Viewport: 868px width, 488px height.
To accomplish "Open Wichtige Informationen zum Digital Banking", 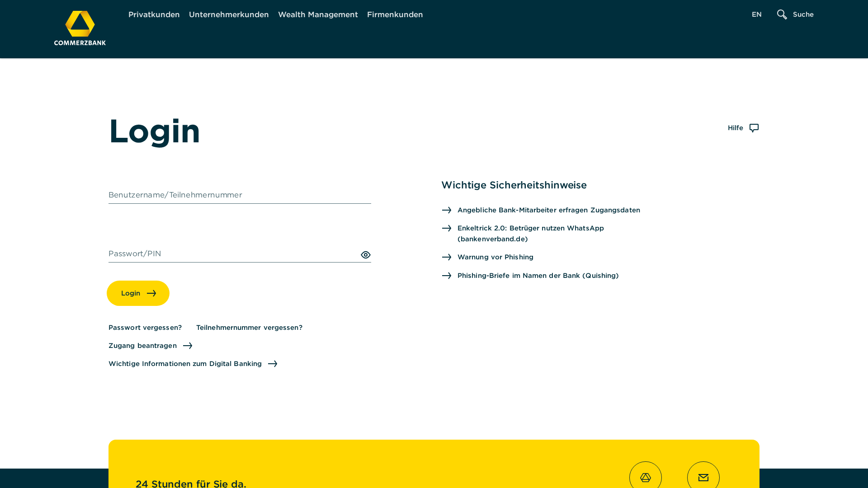I will (x=185, y=363).
